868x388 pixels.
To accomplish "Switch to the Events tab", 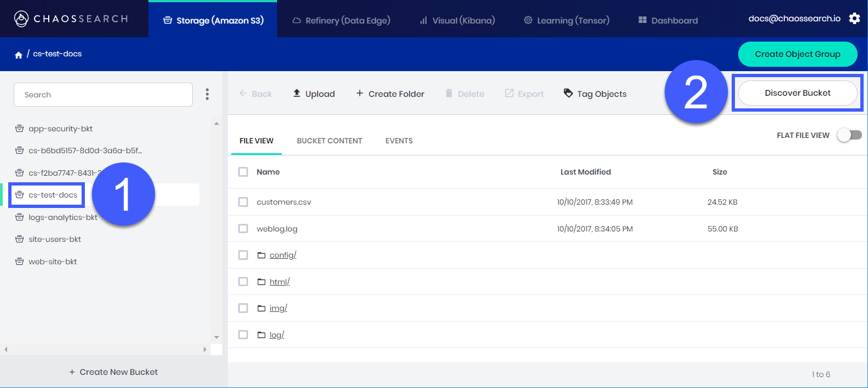I will [399, 141].
